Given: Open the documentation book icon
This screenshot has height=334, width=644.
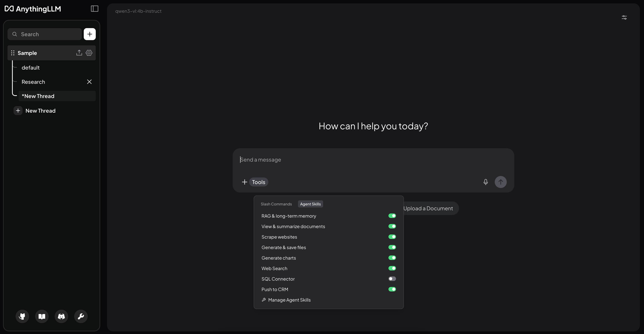Looking at the screenshot, I should click(42, 316).
